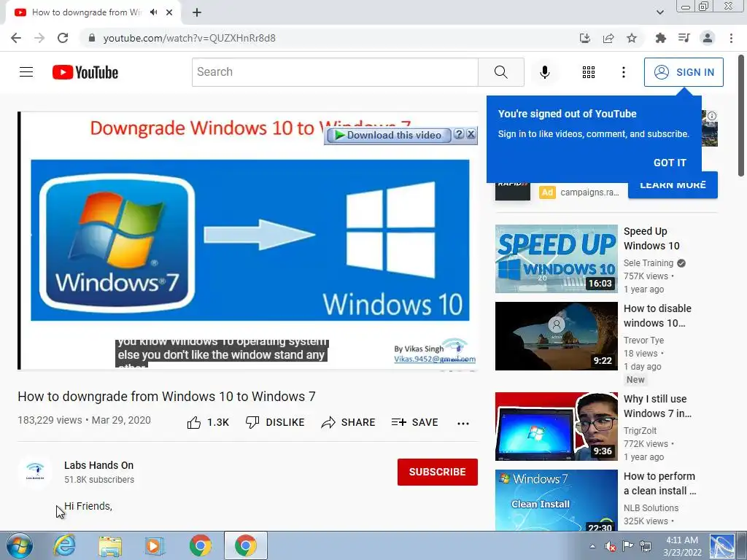Open the help question mark on download bar
Viewport: 747px width, 560px height.
coord(459,134)
